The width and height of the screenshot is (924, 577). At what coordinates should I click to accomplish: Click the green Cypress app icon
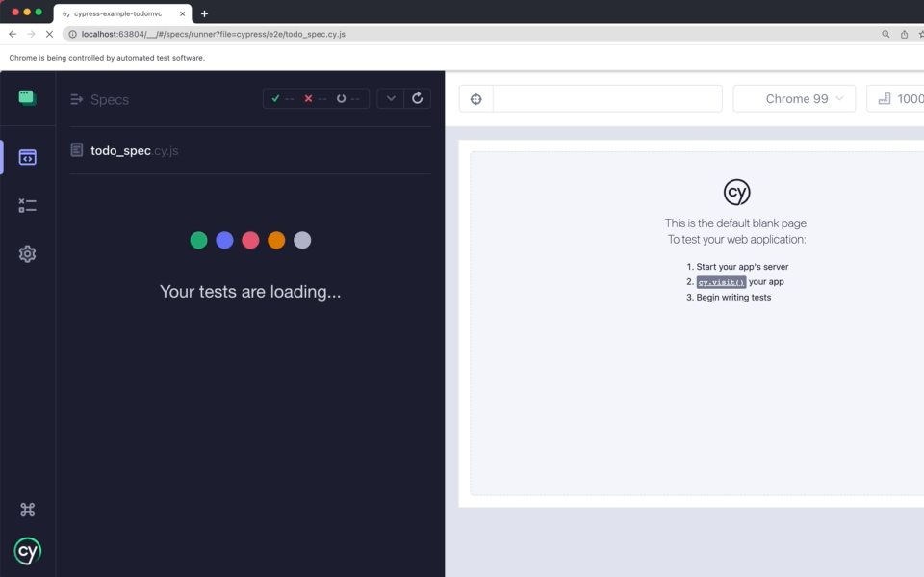[27, 98]
